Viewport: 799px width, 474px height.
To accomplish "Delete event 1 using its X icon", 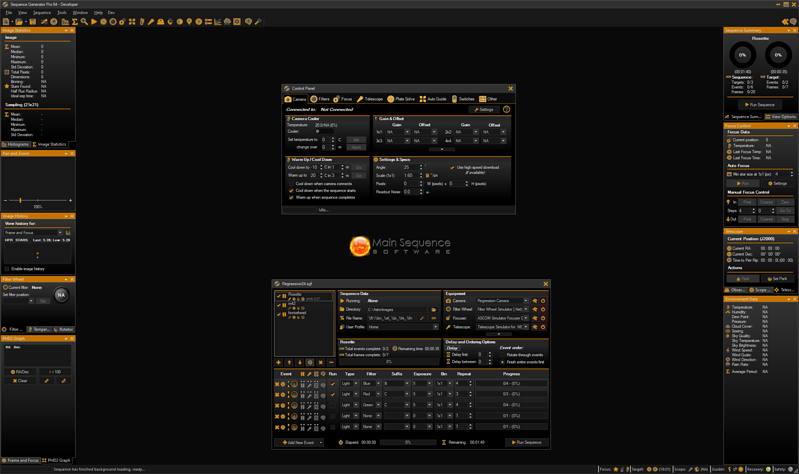I will coord(277,384).
